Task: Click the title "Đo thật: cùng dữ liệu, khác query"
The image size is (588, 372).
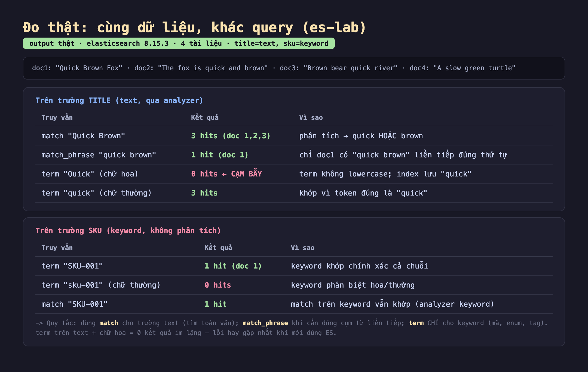Action: click(194, 28)
